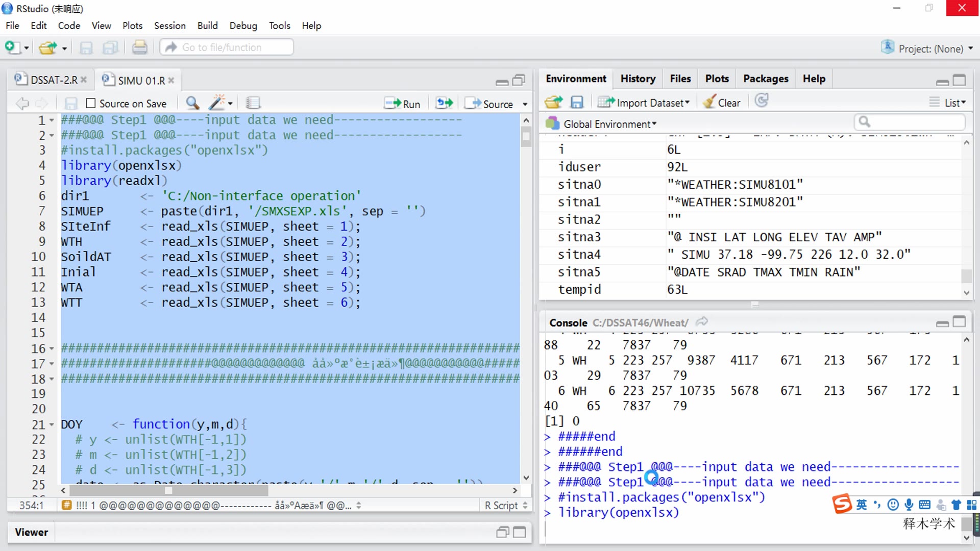Viewport: 980px width, 551px height.
Task: Open the Session menu
Action: 169,26
